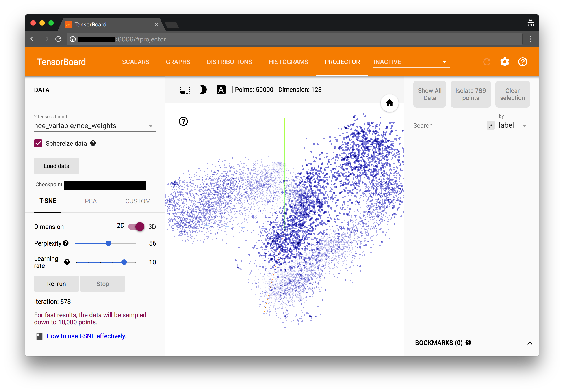This screenshot has height=392, width=564.
Task: Click 'Points: 50000' text
Action: pyautogui.click(x=254, y=90)
